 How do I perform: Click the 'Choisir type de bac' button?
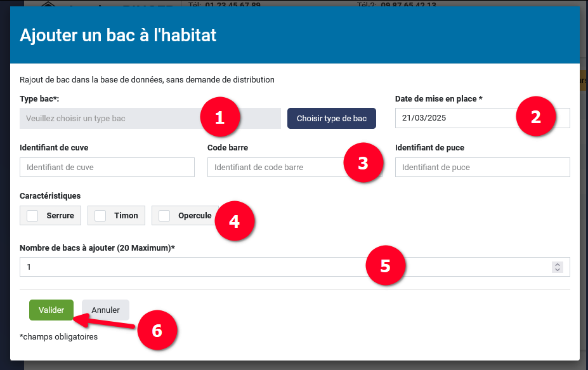331,119
